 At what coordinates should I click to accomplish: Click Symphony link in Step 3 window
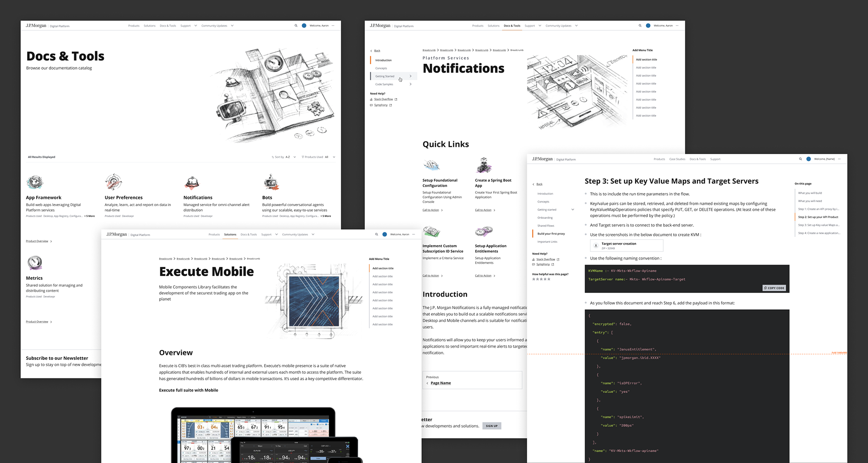click(x=543, y=265)
